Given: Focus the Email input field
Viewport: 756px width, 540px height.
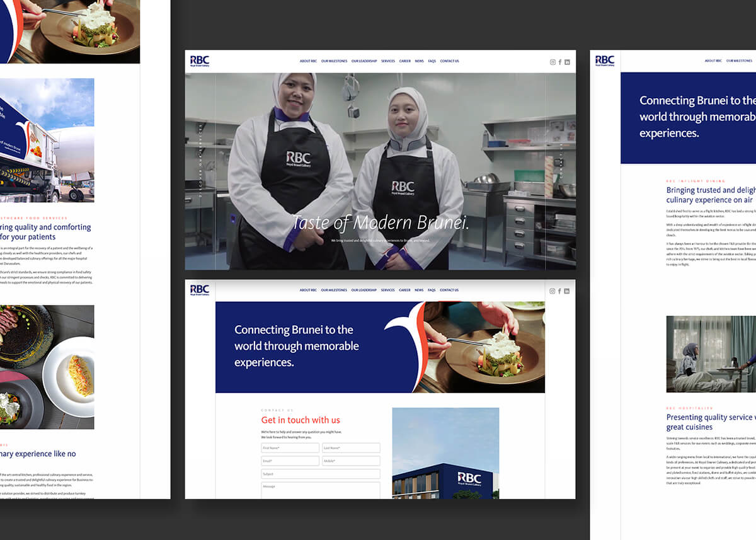Looking at the screenshot, I should 290,461.
